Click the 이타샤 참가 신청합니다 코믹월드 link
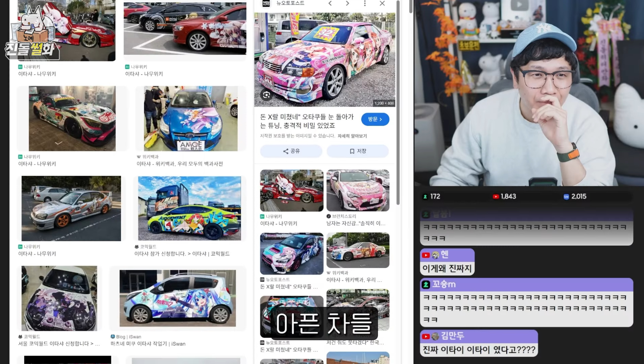The width and height of the screenshot is (644, 364). (182, 254)
